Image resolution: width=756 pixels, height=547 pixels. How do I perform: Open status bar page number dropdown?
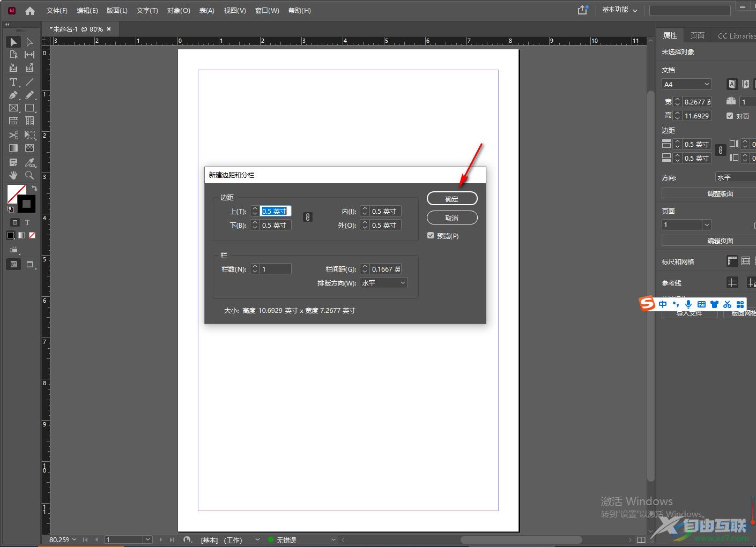coord(147,539)
